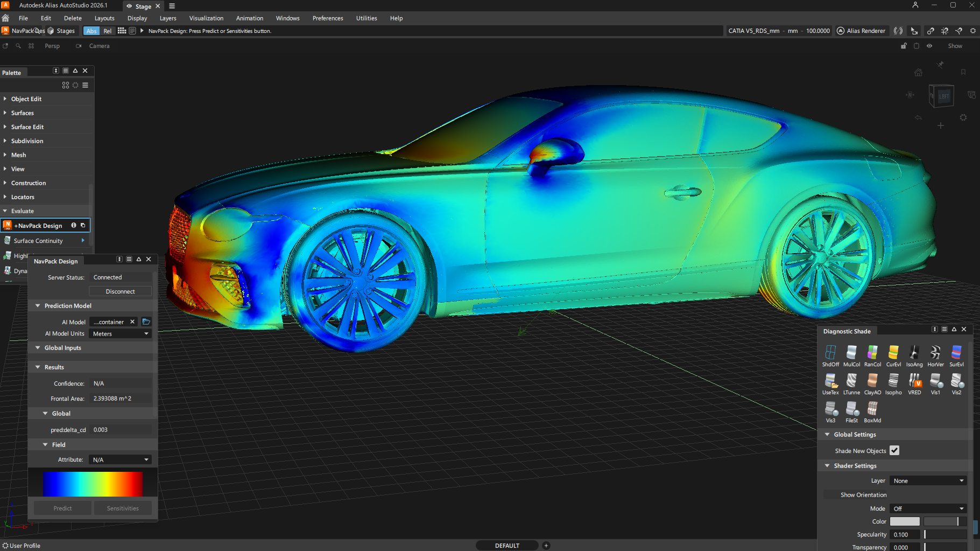
Task: Select the ShdOff diagnostic shade icon
Action: pos(830,353)
